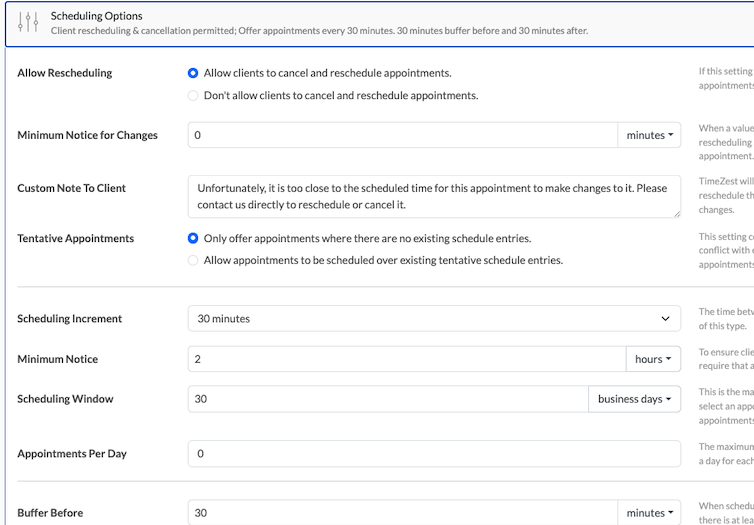Screen dimensions: 754x525
Task: Click the Appointments Per Day input
Action: click(x=433, y=454)
